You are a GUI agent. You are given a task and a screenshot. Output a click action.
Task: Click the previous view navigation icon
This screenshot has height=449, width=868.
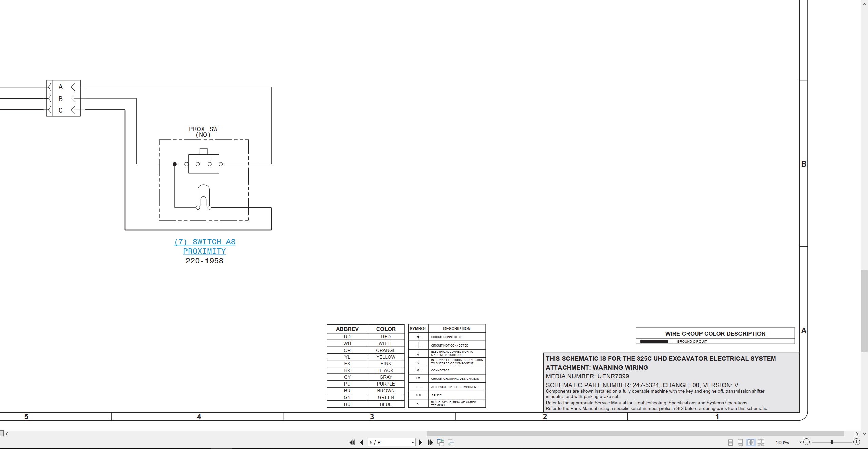tap(441, 442)
